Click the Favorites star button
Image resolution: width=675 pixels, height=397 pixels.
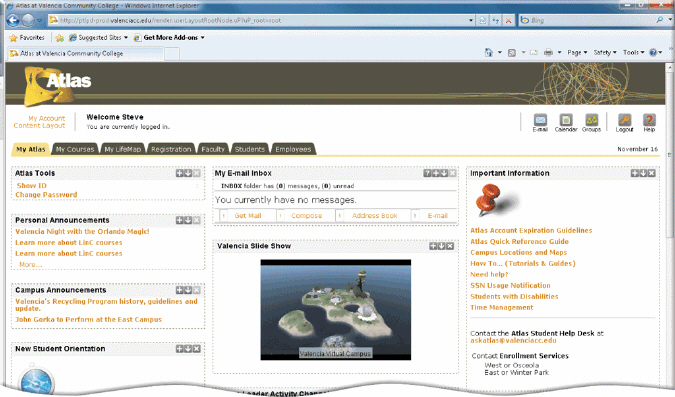[x=27, y=38]
